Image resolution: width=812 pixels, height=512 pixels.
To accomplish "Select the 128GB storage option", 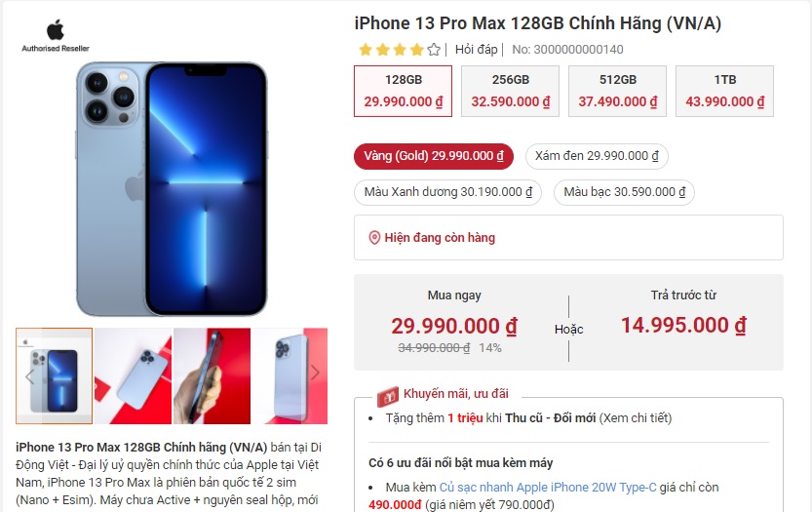I will coord(403,92).
